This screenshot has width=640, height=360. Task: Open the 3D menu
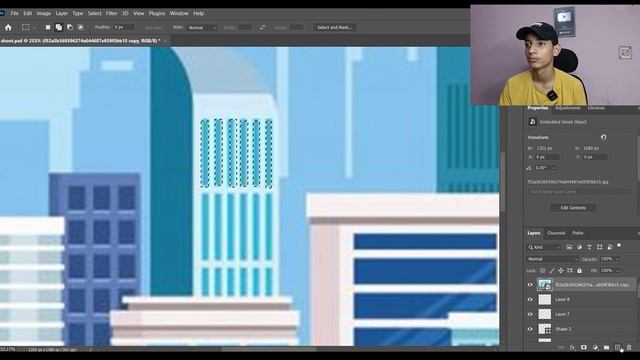coord(125,13)
